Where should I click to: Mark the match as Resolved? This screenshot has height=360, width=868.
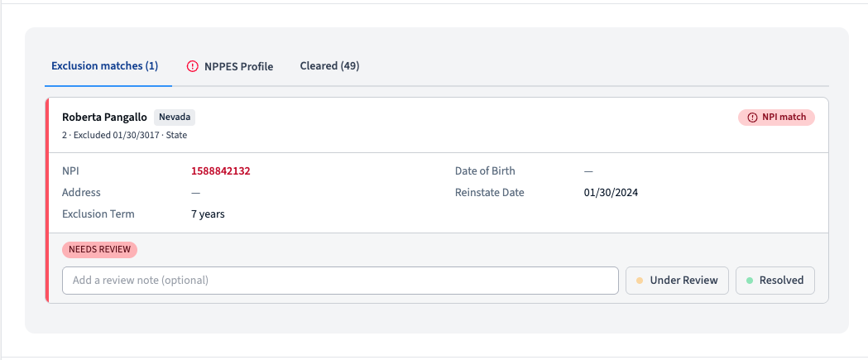(775, 281)
